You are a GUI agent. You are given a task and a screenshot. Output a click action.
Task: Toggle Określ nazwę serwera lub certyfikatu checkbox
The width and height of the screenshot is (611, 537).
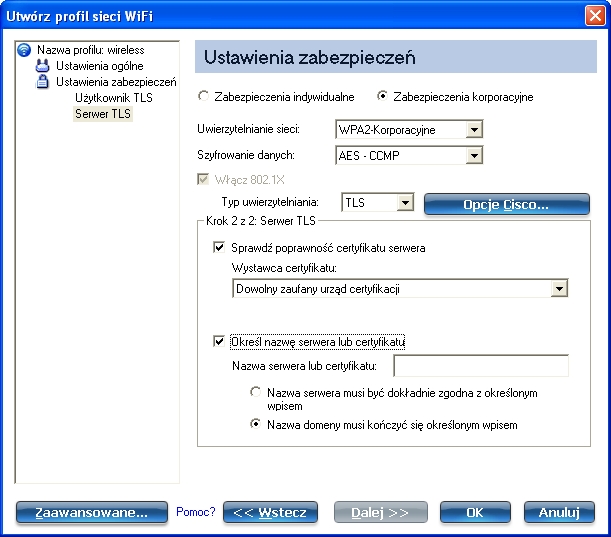coord(219,342)
